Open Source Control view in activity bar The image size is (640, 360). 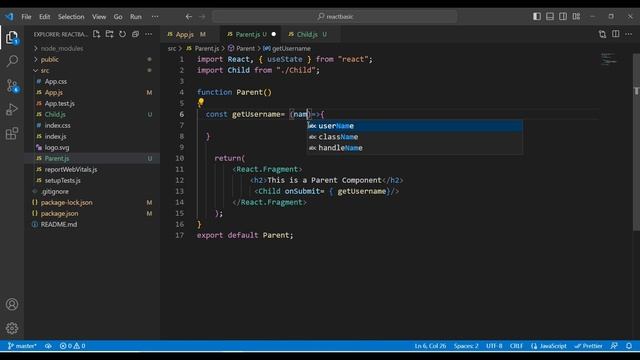[x=12, y=86]
